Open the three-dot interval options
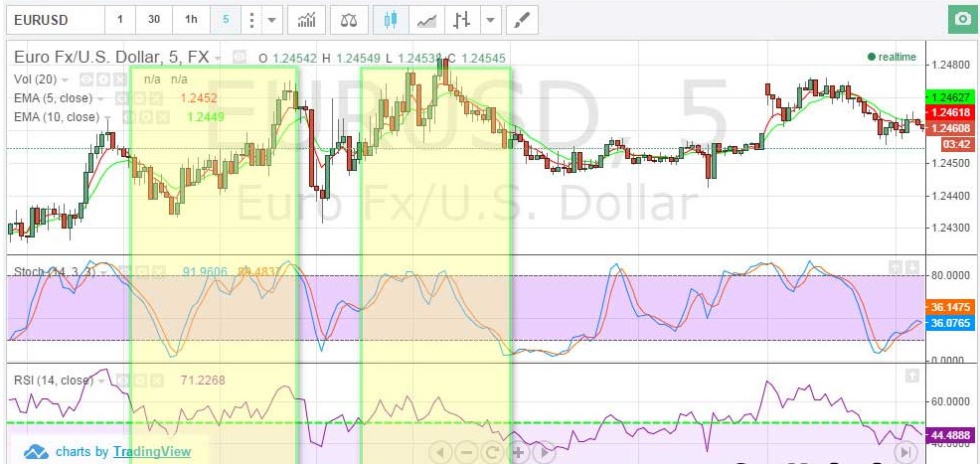 pos(251,20)
